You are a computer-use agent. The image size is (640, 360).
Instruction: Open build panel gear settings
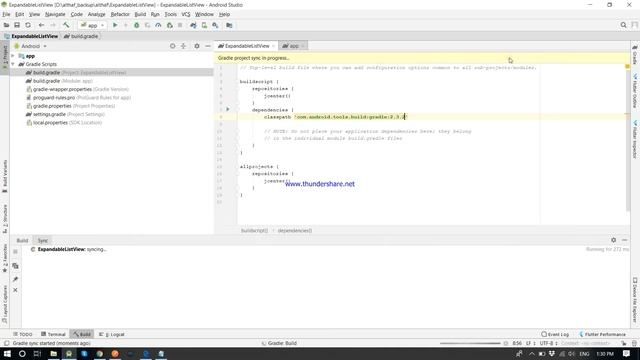tap(613, 240)
